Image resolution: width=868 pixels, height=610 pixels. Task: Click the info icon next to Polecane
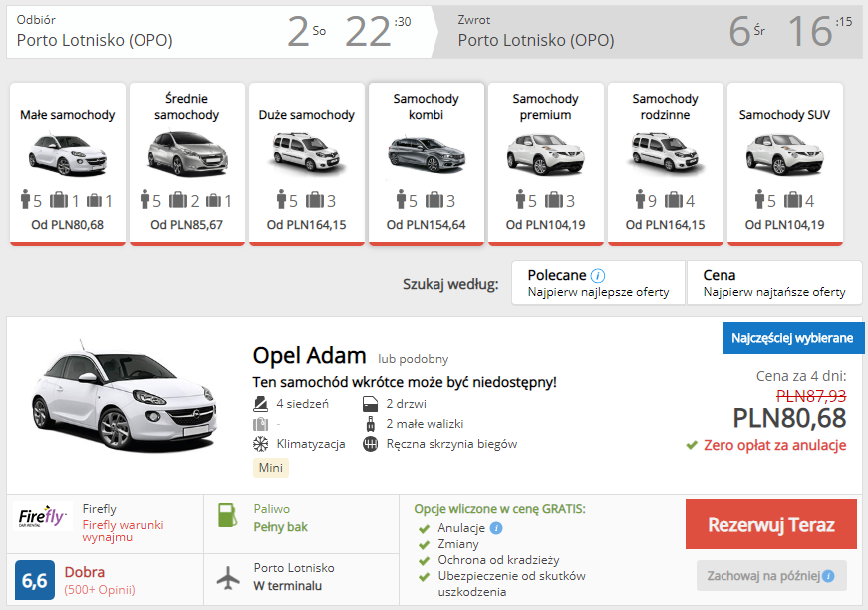tap(598, 276)
